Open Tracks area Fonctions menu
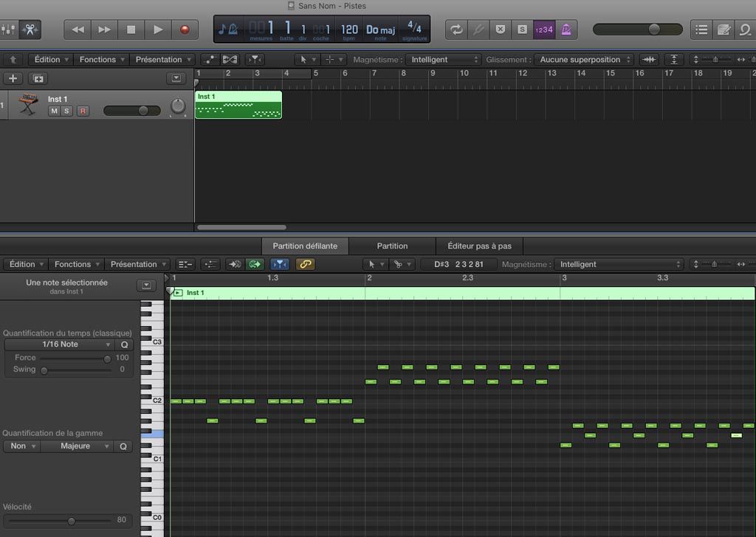 tap(102, 59)
